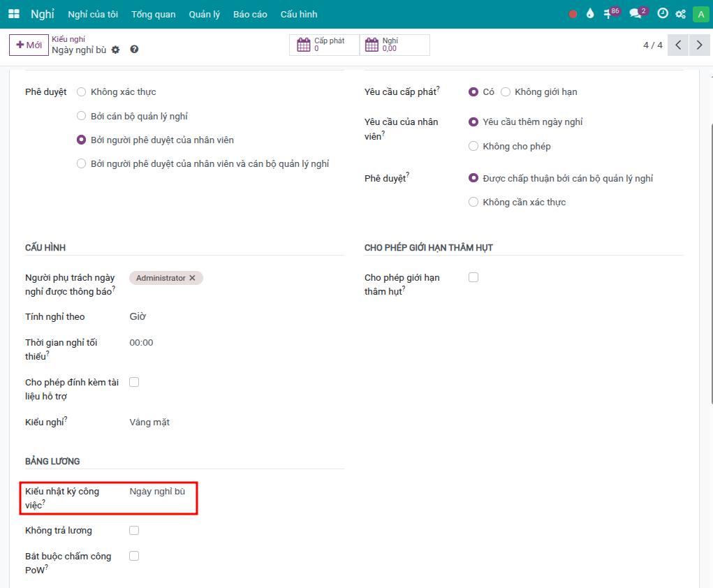Image resolution: width=713 pixels, height=588 pixels.
Task: Select the Không xác thực approval option
Action: [82, 92]
